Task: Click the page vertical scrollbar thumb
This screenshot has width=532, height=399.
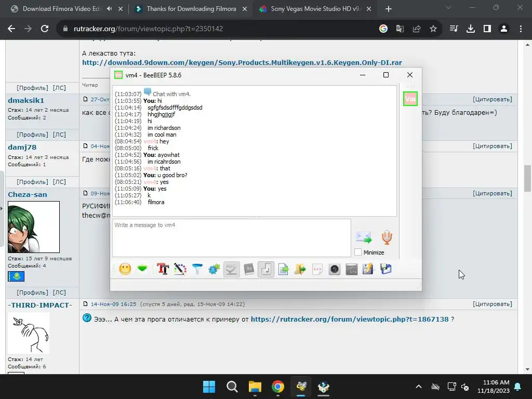Action: pyautogui.click(x=527, y=178)
